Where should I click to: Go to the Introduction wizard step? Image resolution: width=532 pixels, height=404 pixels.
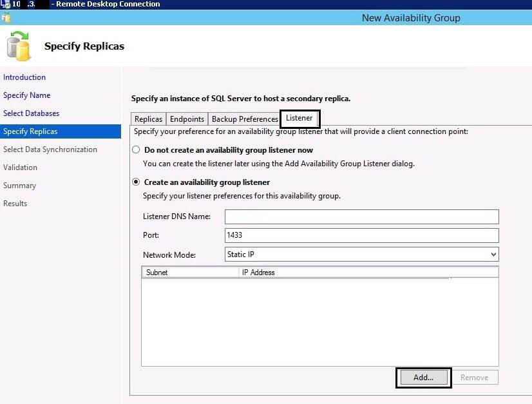pyautogui.click(x=24, y=77)
